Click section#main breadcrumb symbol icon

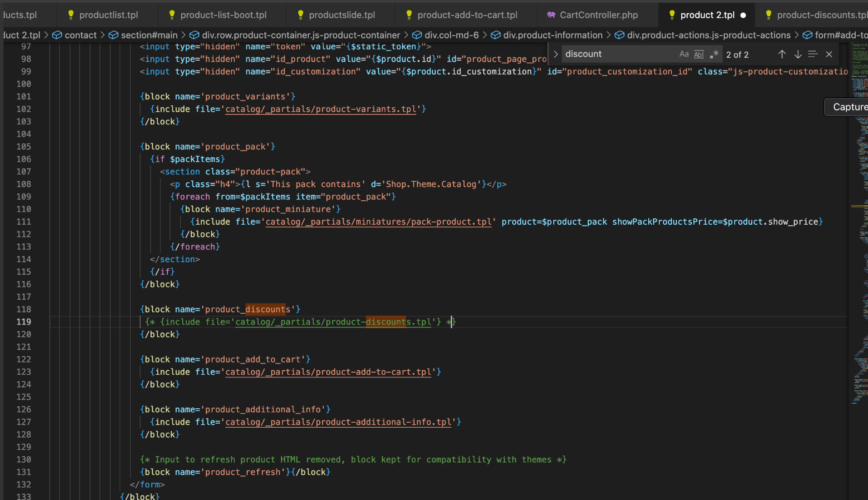pyautogui.click(x=113, y=35)
